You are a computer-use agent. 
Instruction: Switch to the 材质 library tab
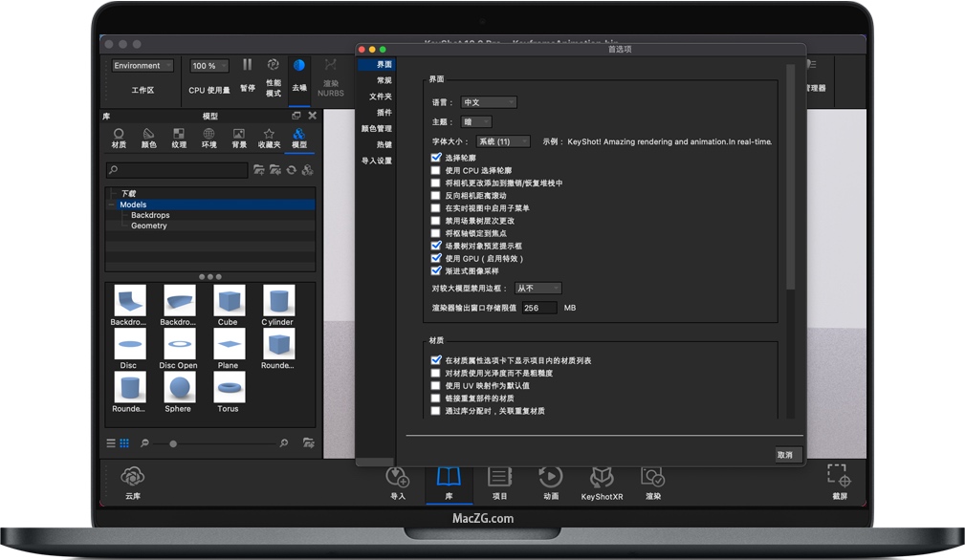[x=119, y=139]
